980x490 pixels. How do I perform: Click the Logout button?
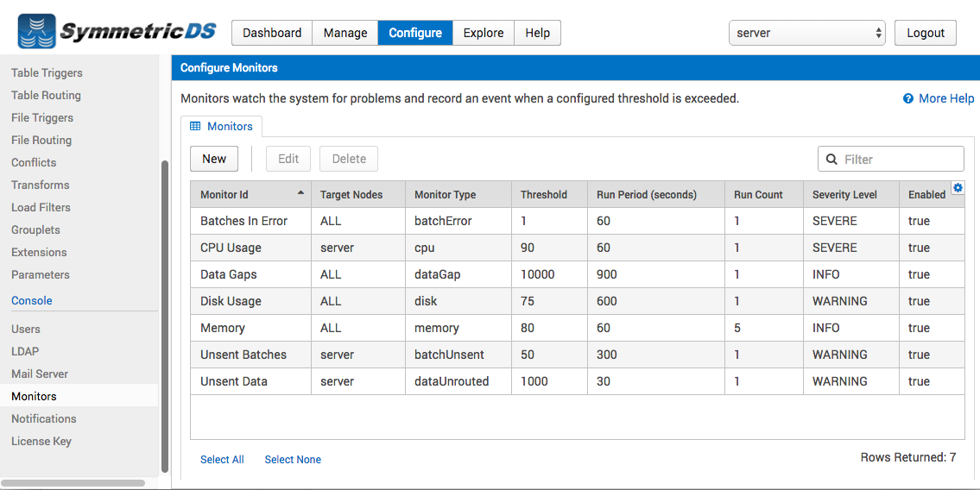point(926,33)
